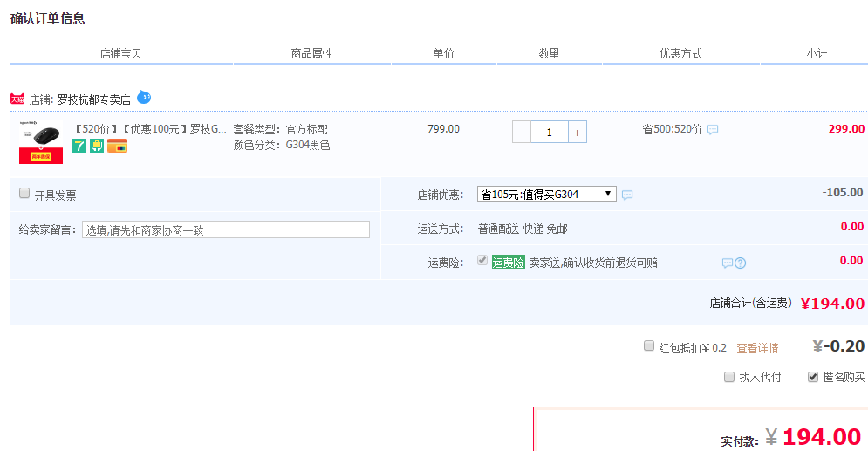This screenshot has width=868, height=451.
Task: Click the subtotal price 299.00
Action: click(x=846, y=129)
